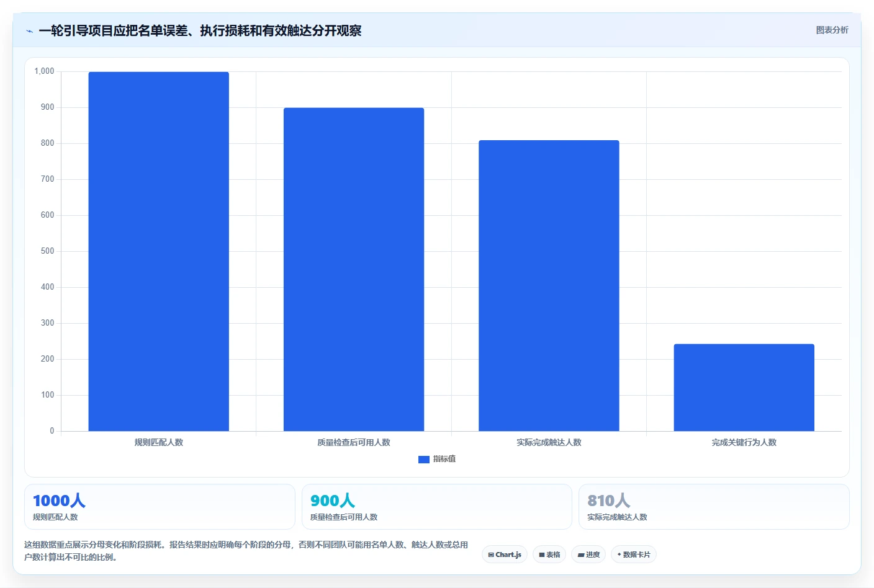Screen dimensions: 874x588
Task: Select the Chart.js tag chip
Action: point(505,555)
